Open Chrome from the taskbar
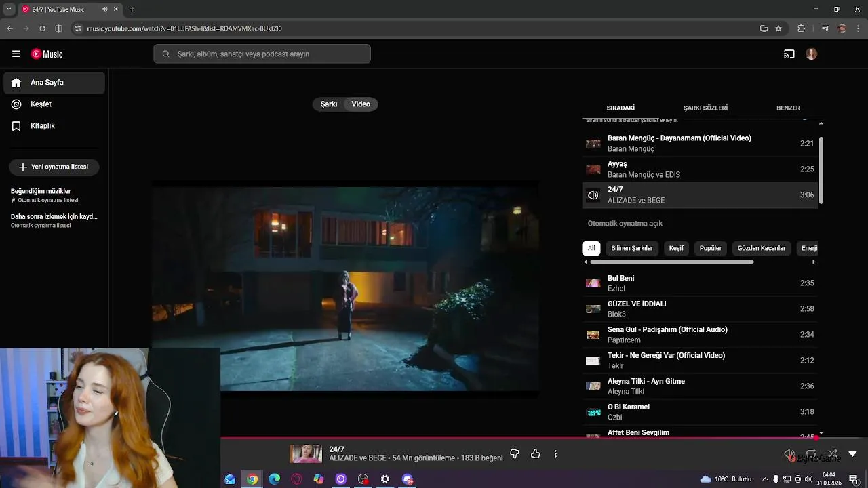The height and width of the screenshot is (488, 868). (x=252, y=479)
